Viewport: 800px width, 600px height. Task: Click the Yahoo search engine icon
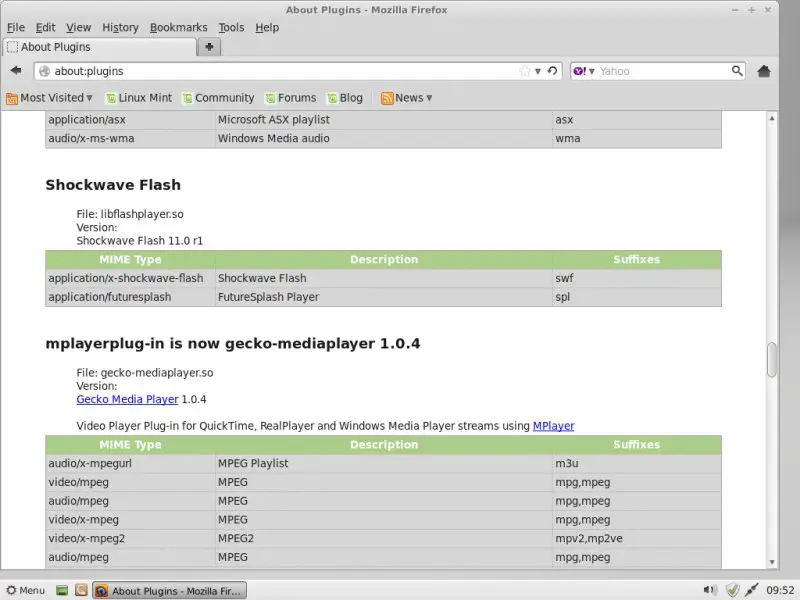[580, 71]
